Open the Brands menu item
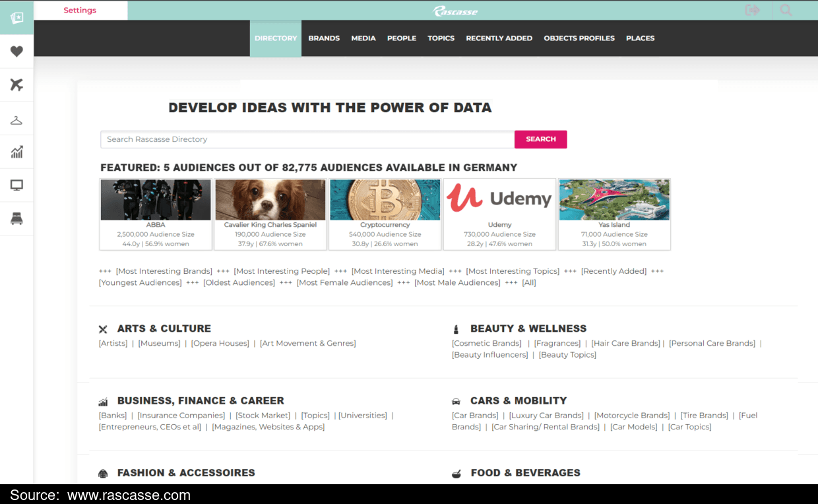Screen dimensions: 818x504 click(x=324, y=38)
